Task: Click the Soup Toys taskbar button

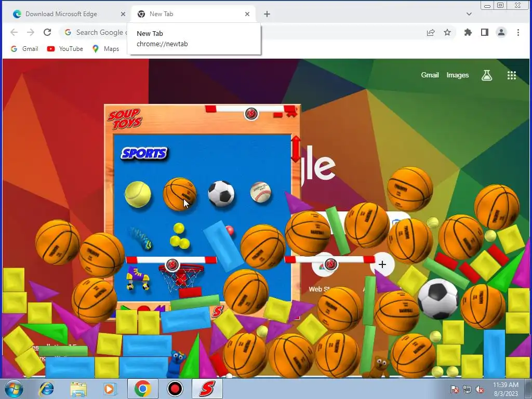Action: pos(207,389)
